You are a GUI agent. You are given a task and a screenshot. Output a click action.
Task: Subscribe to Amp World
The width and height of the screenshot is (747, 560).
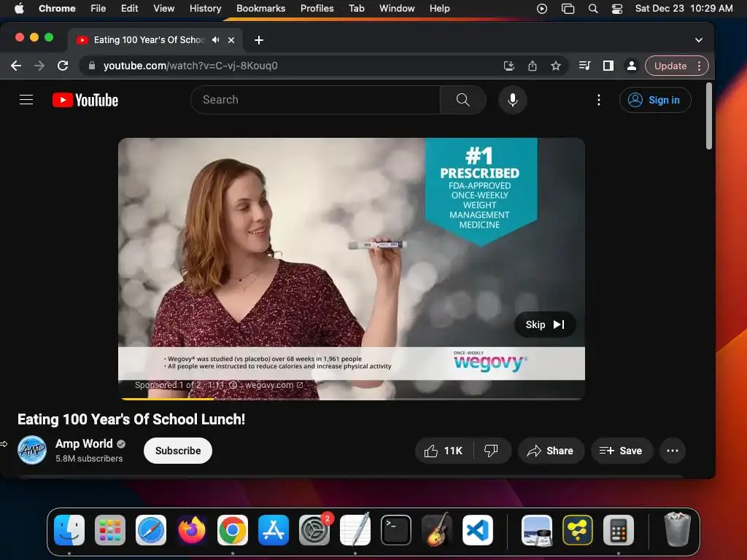pyautogui.click(x=178, y=451)
